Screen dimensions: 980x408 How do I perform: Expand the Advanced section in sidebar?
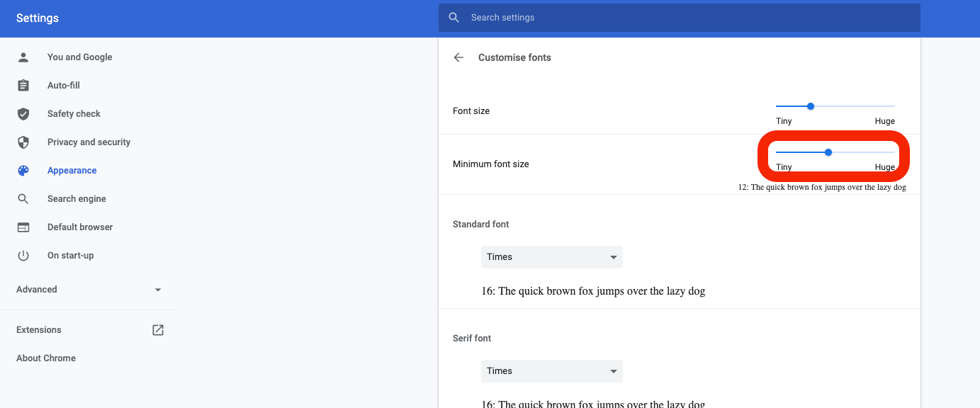(158, 290)
